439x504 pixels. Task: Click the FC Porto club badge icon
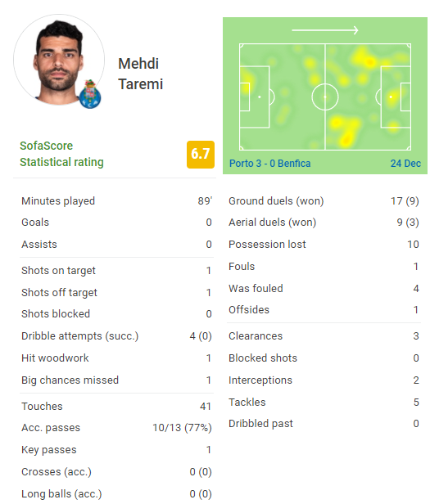[90, 95]
